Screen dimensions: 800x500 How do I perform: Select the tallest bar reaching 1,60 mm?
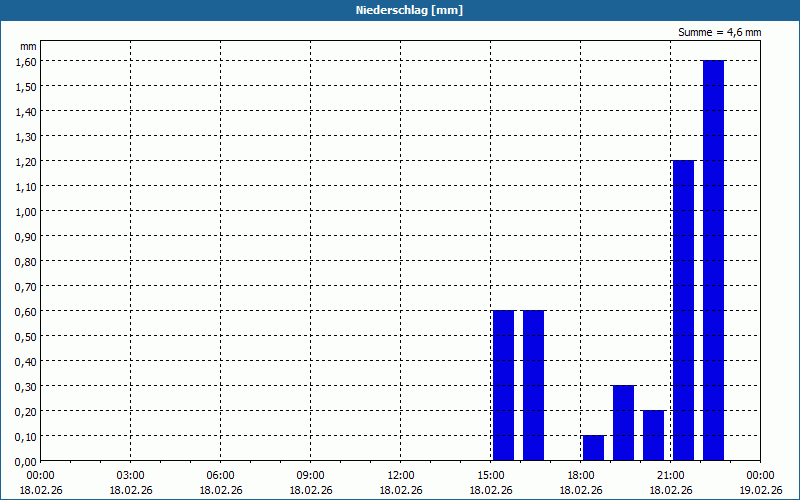point(713,260)
